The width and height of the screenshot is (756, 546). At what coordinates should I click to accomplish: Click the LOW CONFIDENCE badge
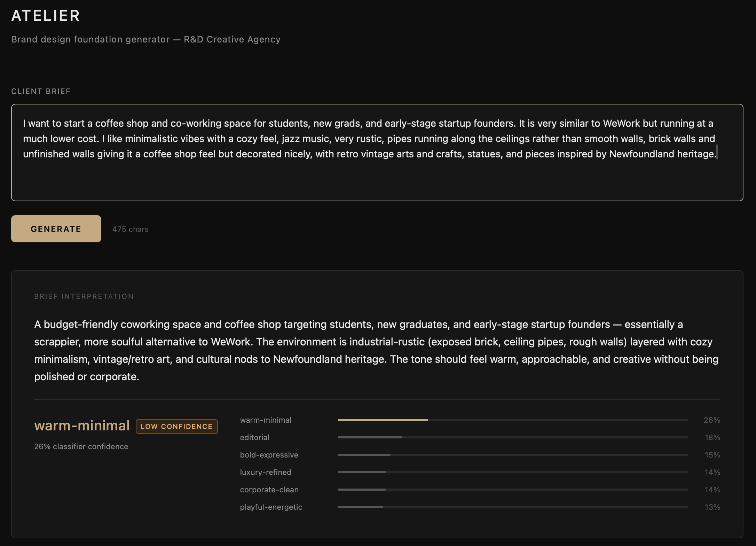coord(176,426)
